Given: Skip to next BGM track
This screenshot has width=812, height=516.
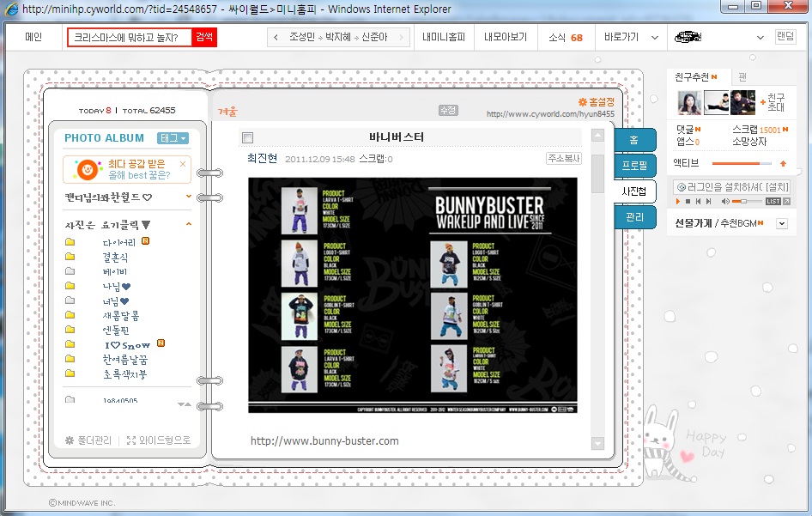Looking at the screenshot, I should 708,201.
